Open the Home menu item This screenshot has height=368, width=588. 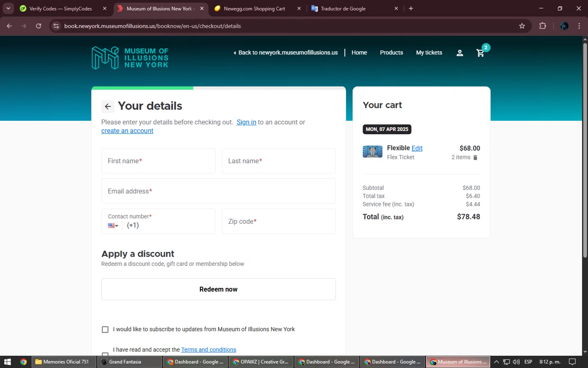pos(359,53)
